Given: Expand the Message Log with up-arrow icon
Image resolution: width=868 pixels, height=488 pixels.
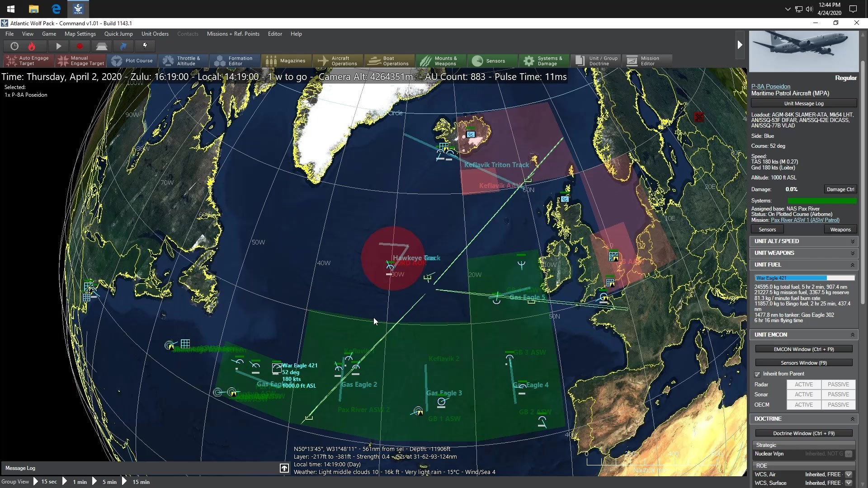Looking at the screenshot, I should (284, 468).
